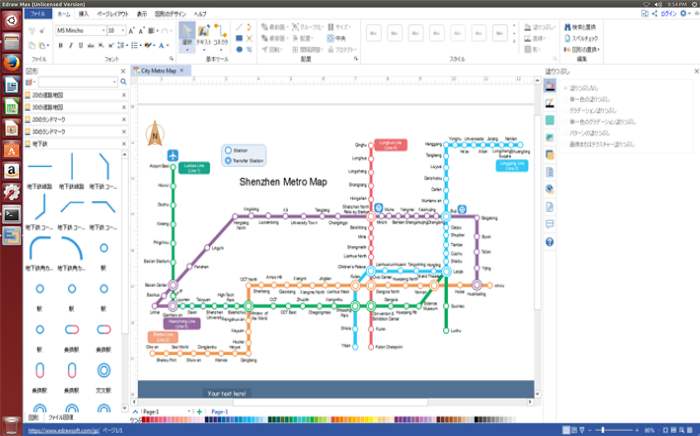Open the ファイル file menu
Screen dimensions: 700x436
point(38,14)
